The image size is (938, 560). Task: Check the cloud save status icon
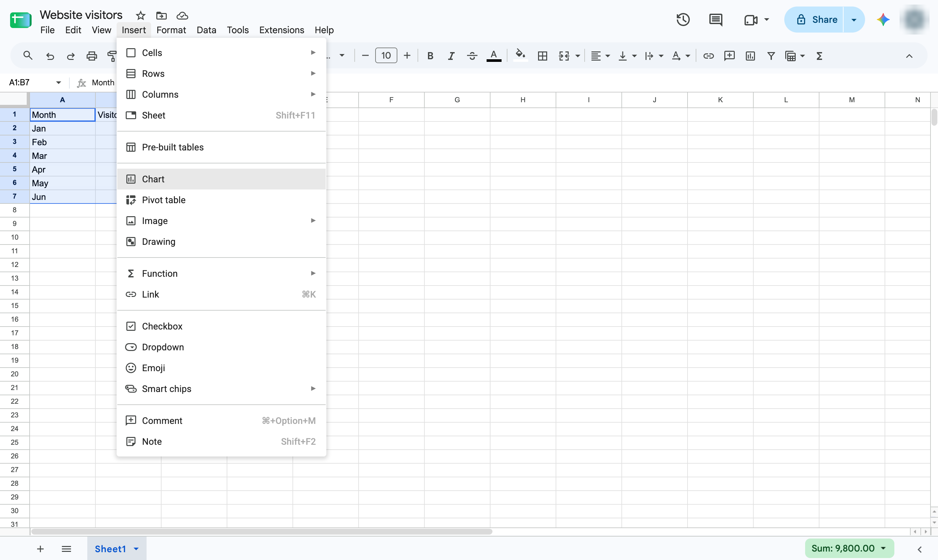[182, 16]
